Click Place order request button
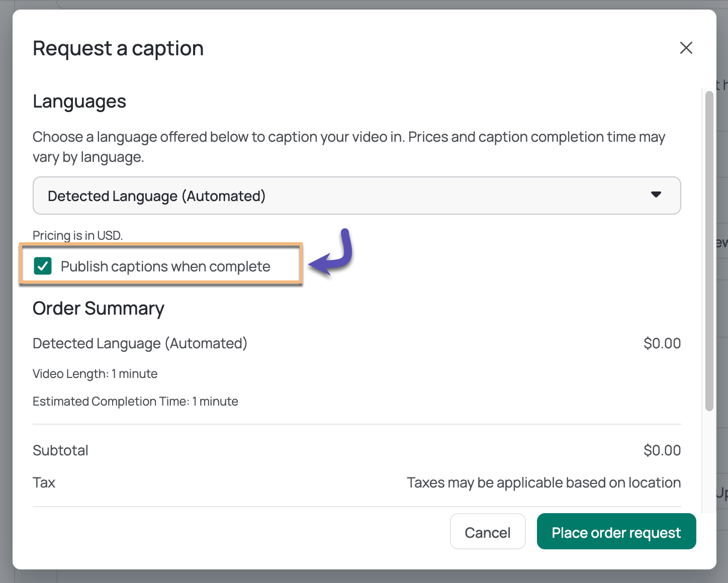Viewport: 728px width, 583px height. (616, 532)
